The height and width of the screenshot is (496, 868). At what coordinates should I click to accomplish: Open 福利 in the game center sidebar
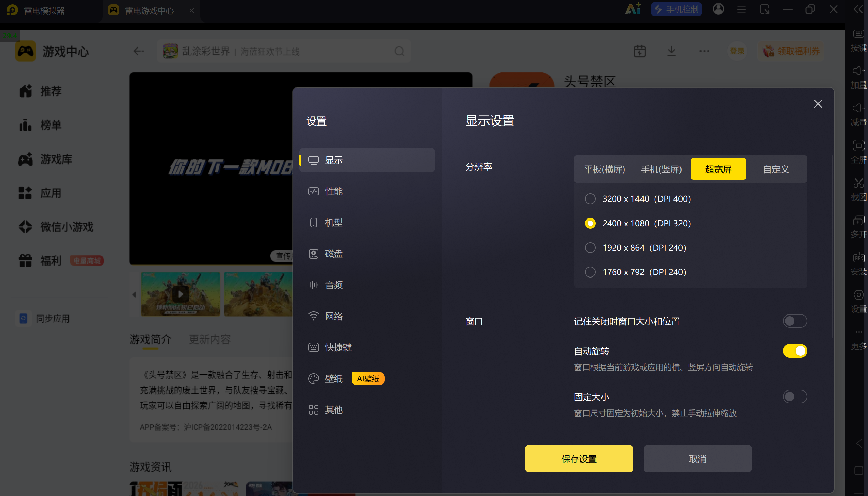40,261
